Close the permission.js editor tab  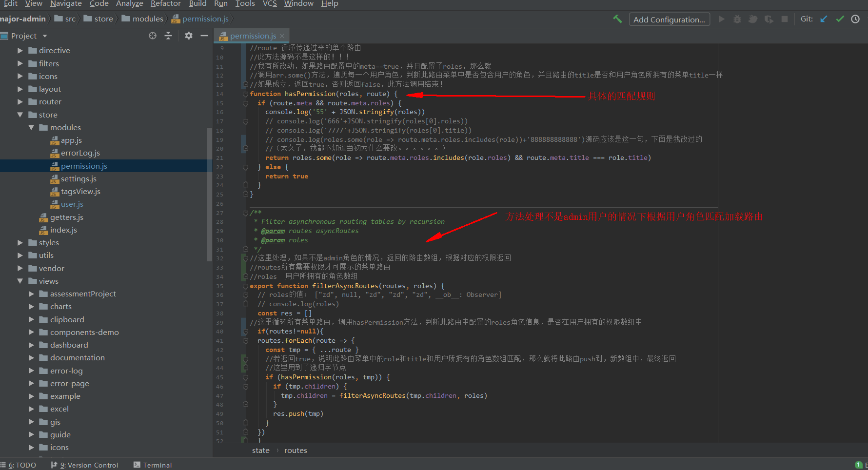click(x=282, y=36)
